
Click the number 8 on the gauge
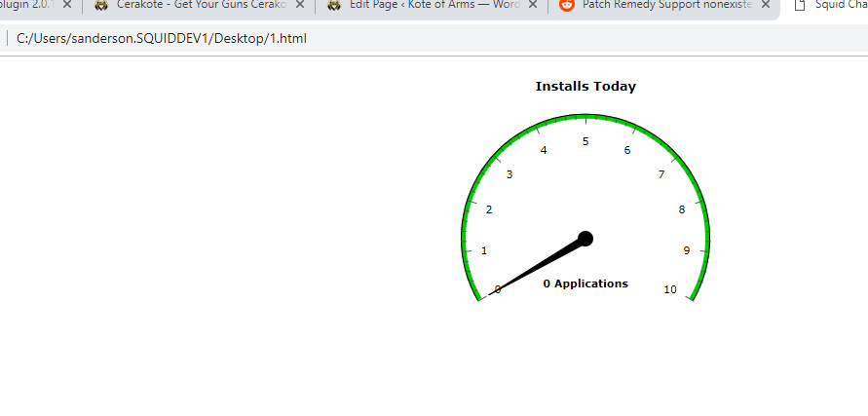point(682,209)
